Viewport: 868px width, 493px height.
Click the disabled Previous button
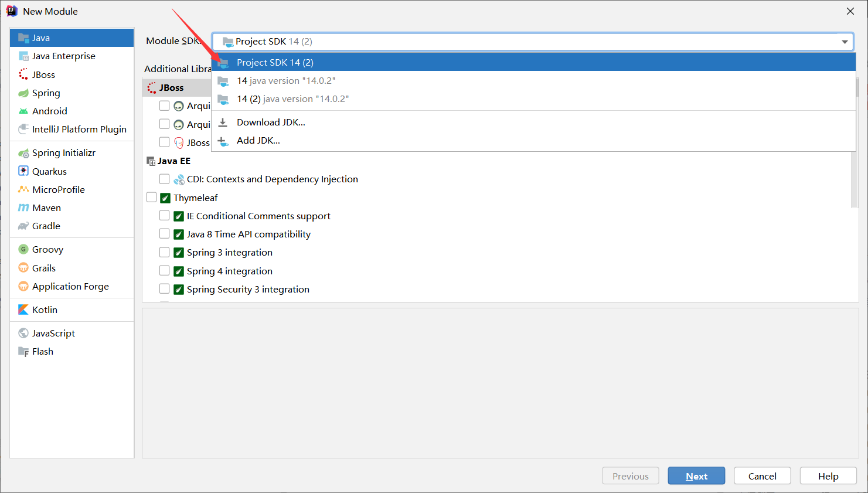tap(631, 476)
